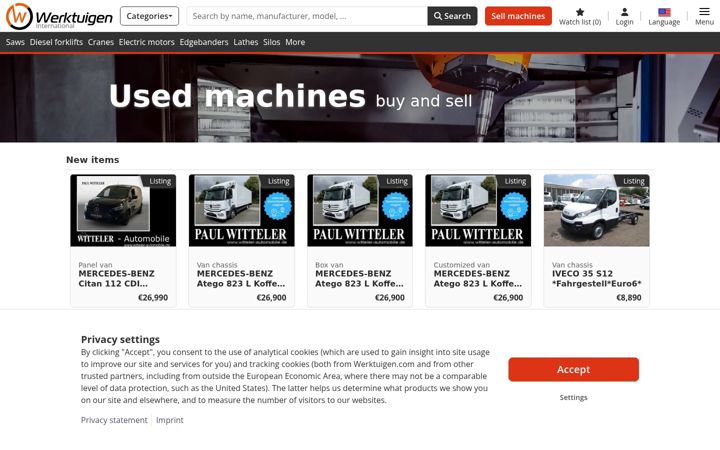
Task: Go to the Edgebanders category
Action: [x=204, y=42]
